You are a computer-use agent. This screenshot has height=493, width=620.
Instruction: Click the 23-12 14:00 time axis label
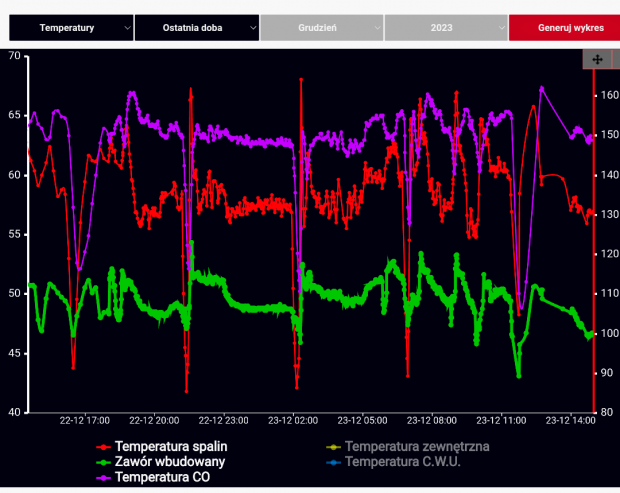[x=571, y=421]
